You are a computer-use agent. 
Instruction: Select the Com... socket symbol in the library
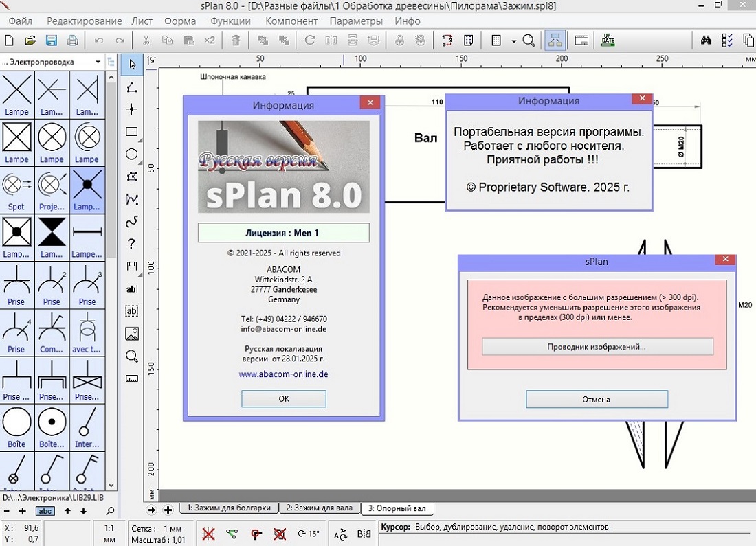[x=52, y=332]
